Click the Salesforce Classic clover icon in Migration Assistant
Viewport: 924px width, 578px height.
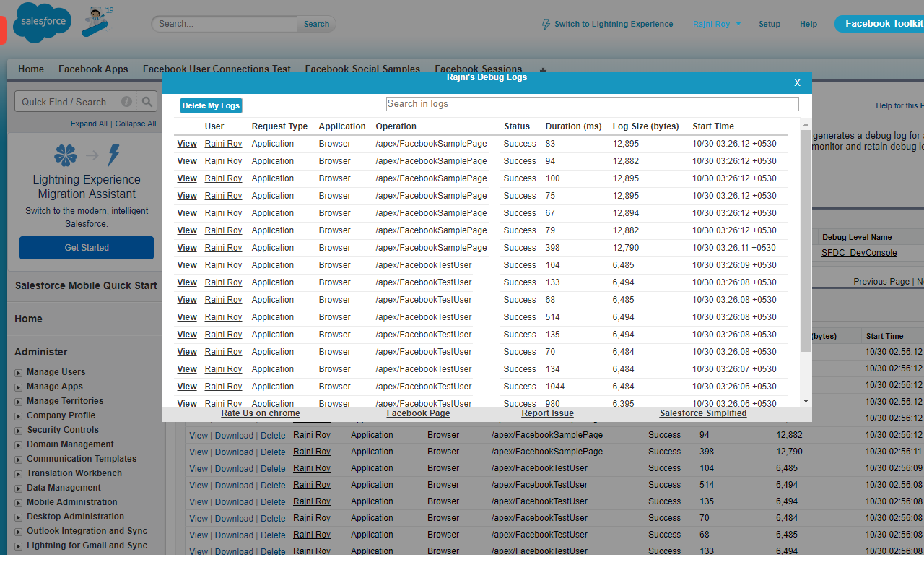(x=65, y=155)
